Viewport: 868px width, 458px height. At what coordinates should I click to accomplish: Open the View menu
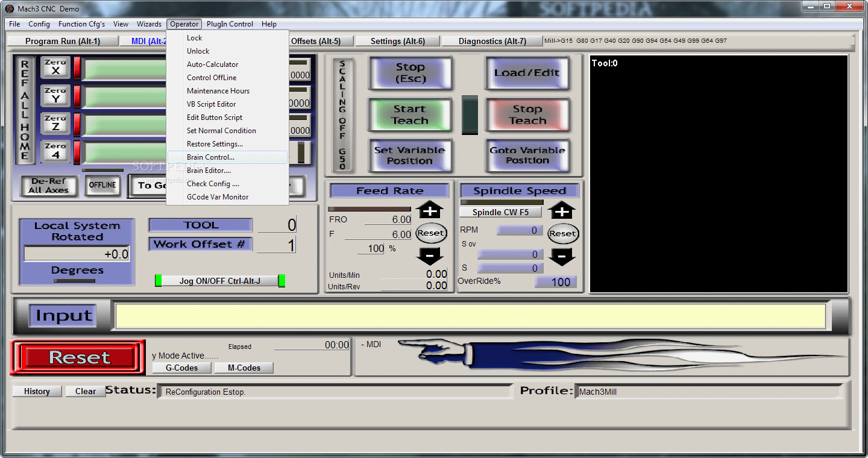tap(121, 24)
